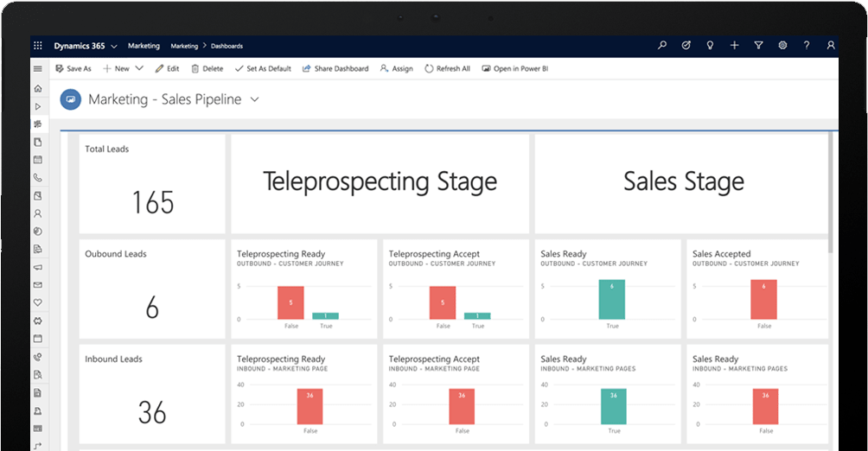Click the Total Leads value 165
This screenshot has width=868, height=451.
pyautogui.click(x=153, y=202)
